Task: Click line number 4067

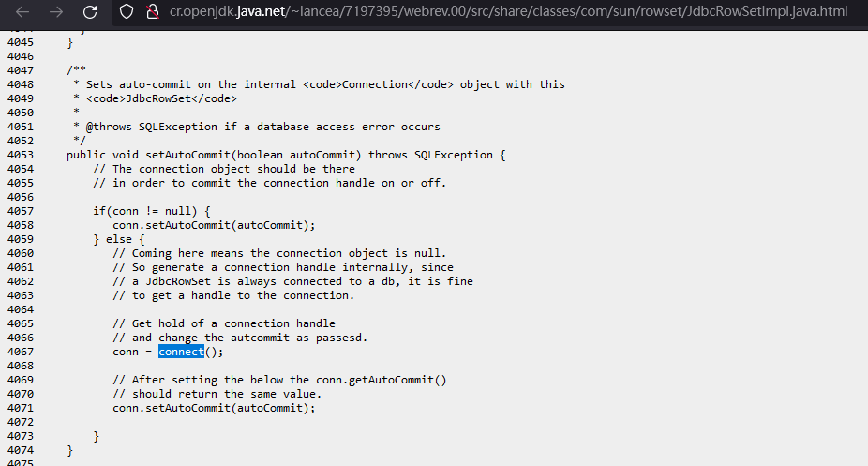Action: tap(19, 352)
